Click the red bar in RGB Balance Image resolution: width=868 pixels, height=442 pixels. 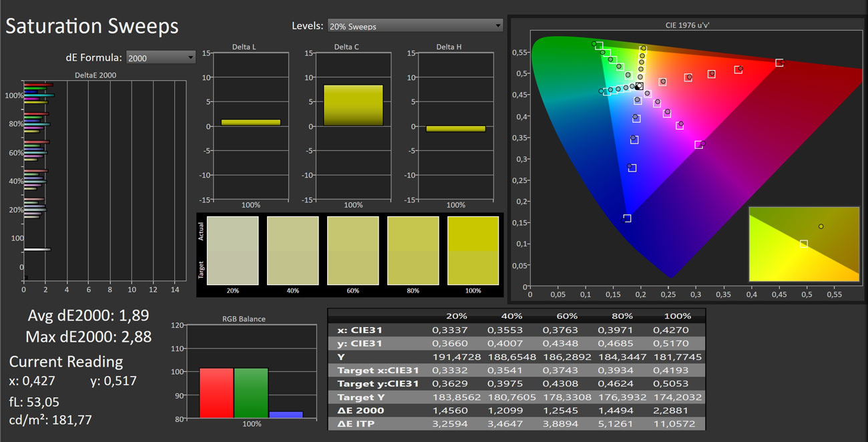216,393
